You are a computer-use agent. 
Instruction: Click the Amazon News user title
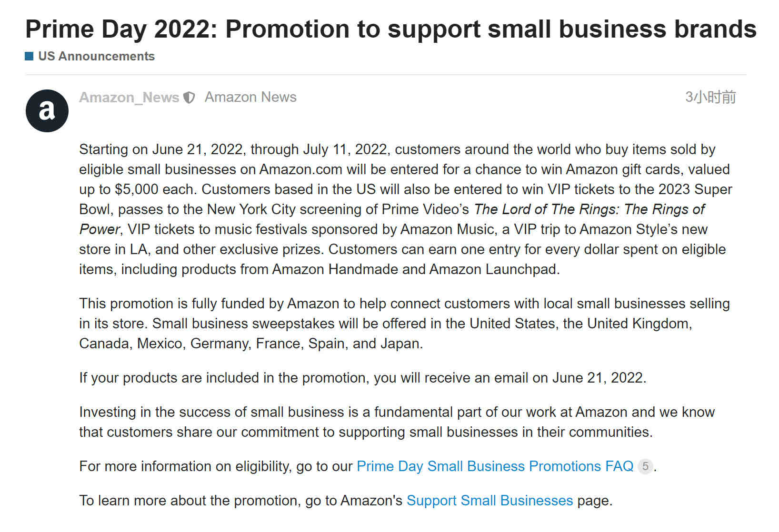[250, 97]
